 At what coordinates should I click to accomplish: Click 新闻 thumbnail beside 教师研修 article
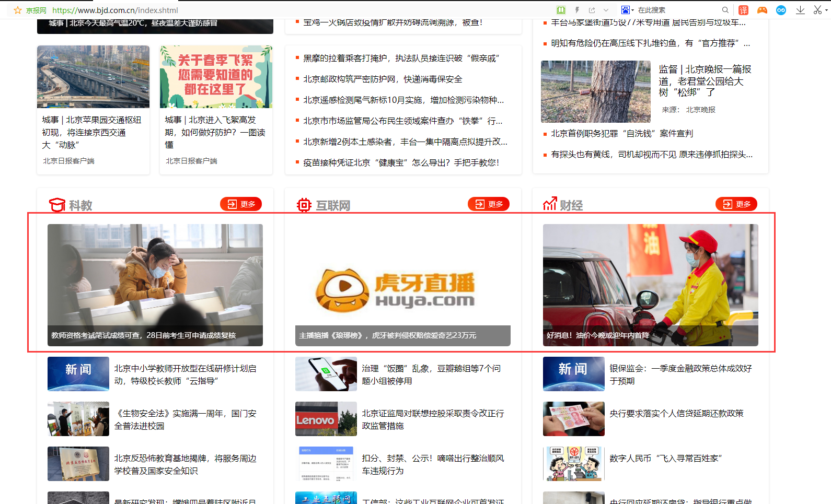click(x=78, y=374)
